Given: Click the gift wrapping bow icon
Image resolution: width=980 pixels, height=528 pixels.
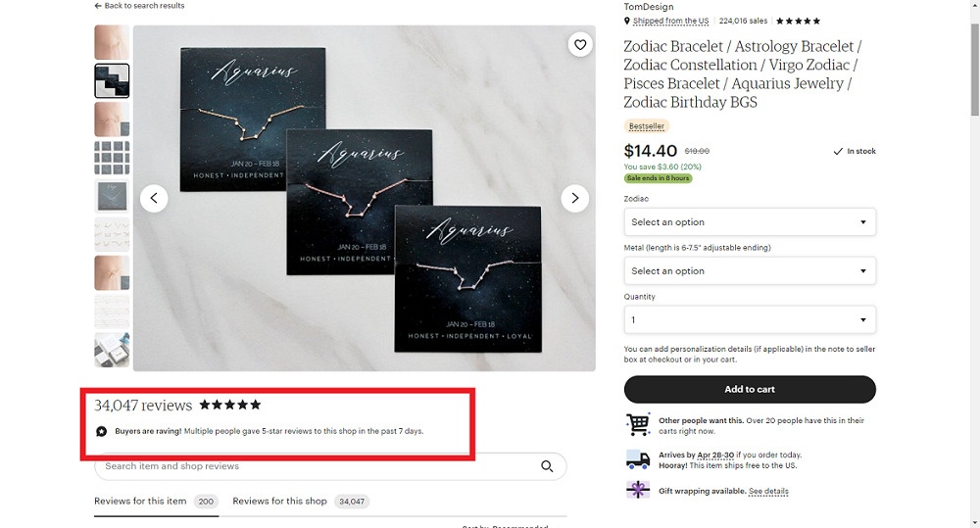Looking at the screenshot, I should tap(638, 489).
